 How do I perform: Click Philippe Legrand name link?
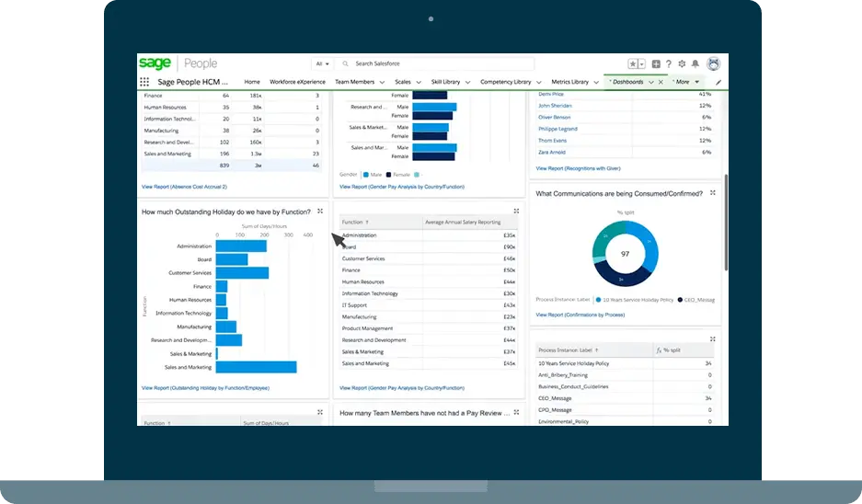tap(557, 129)
